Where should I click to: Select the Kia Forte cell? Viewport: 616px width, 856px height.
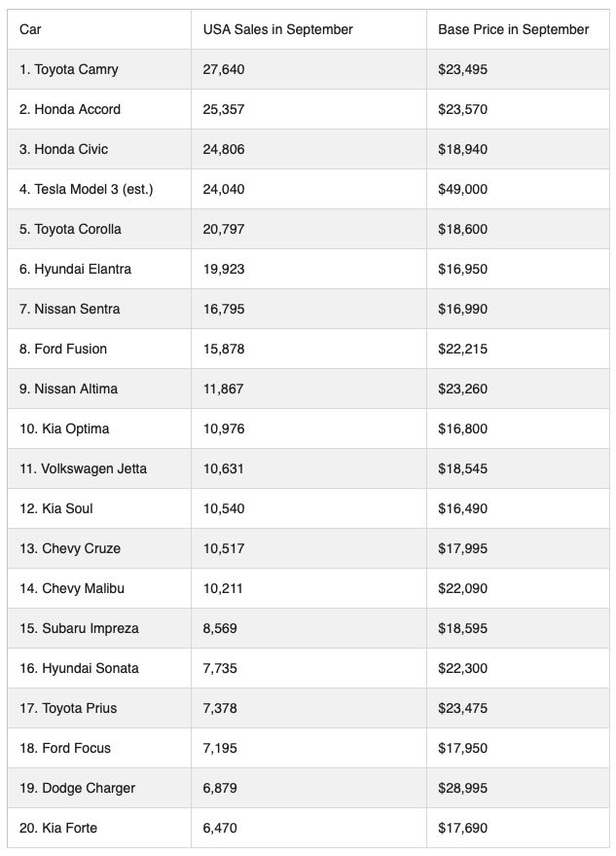click(58, 828)
